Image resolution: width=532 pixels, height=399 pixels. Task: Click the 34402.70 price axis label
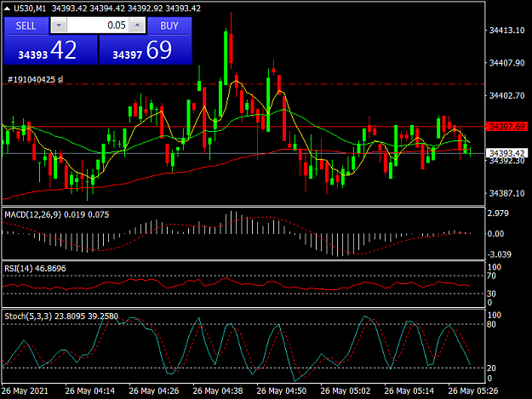[x=507, y=95]
